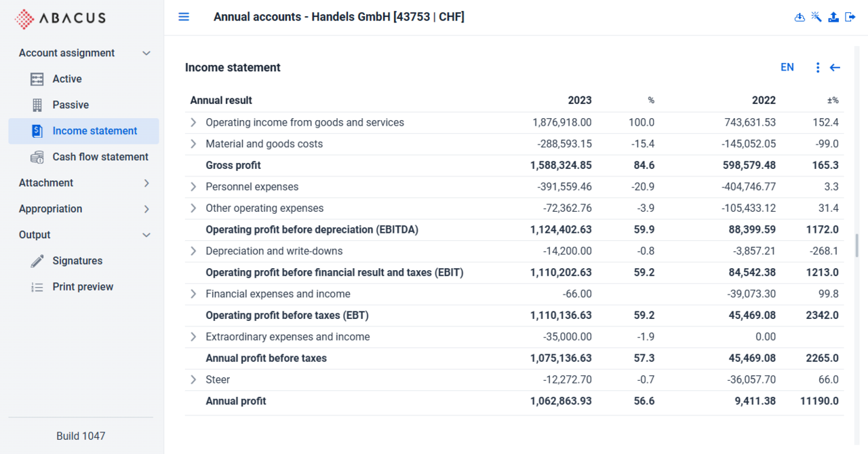Click the vertical scrollbar thumb
Screen dimensions: 868x454
tap(857, 246)
